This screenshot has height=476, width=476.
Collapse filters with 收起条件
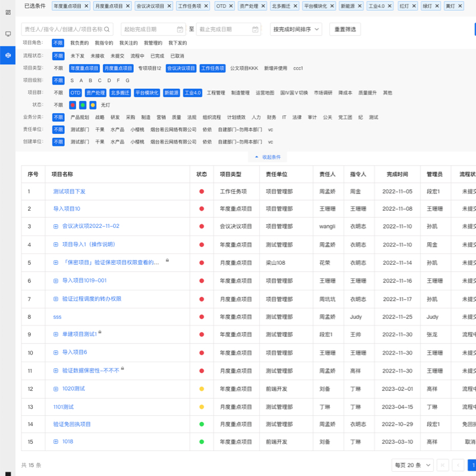click(267, 157)
